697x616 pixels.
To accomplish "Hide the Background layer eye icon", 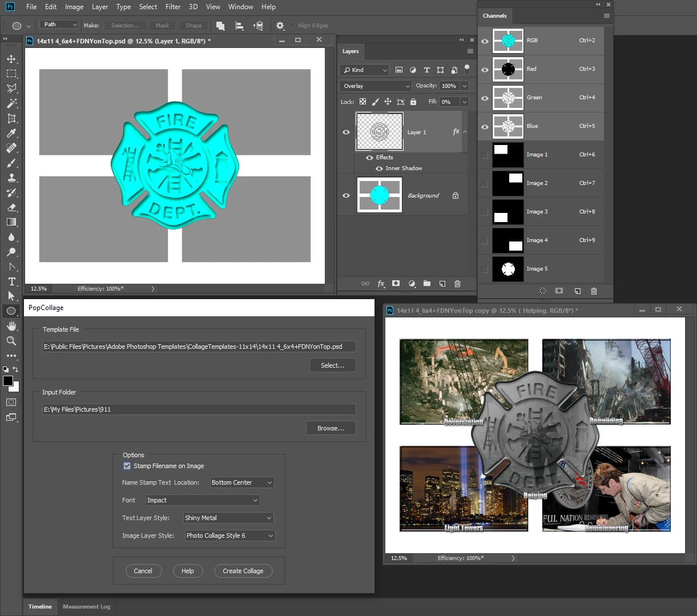I will pos(346,195).
